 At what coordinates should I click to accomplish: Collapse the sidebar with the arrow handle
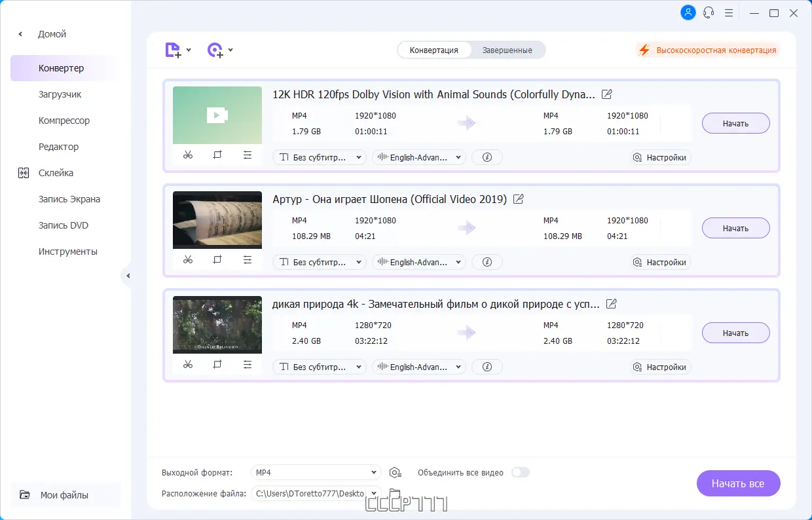(x=128, y=276)
